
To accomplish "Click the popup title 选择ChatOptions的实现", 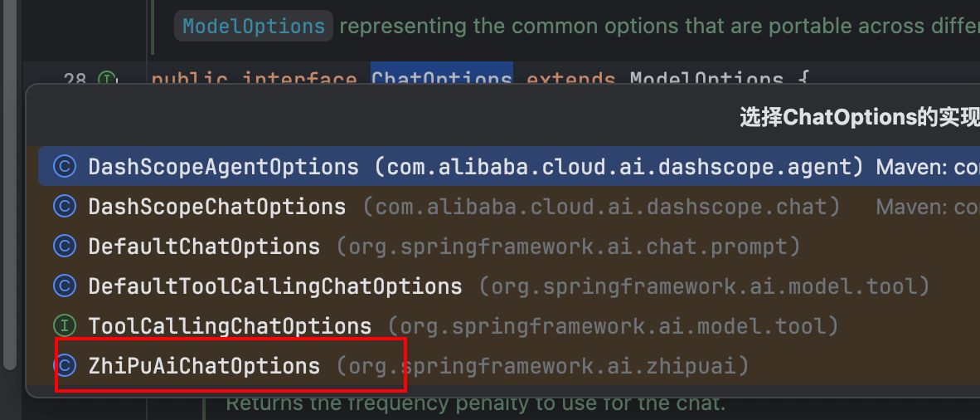I will point(859,118).
